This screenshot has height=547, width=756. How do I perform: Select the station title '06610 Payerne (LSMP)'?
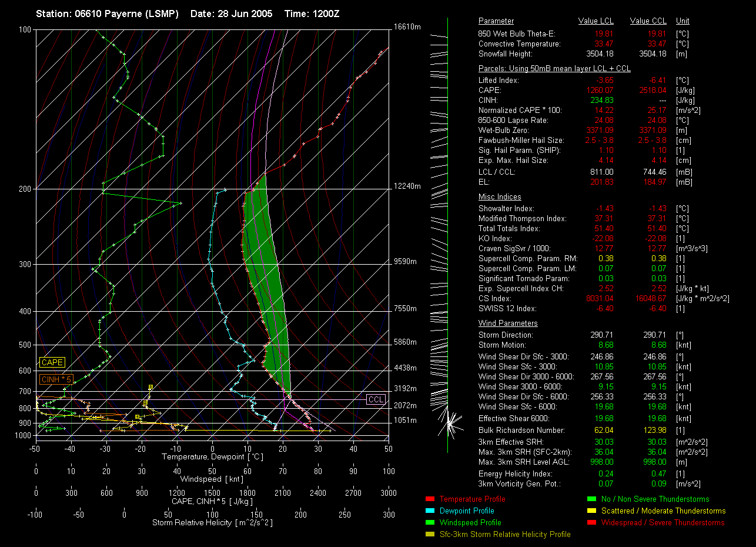[x=126, y=14]
